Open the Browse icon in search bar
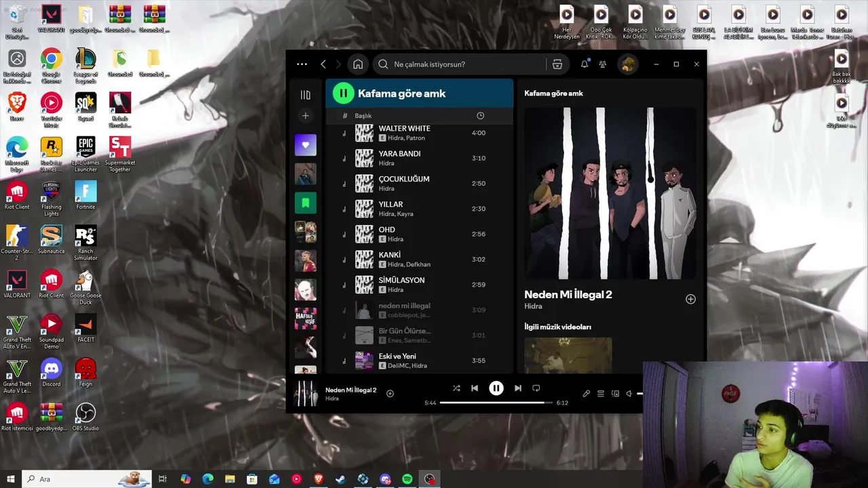868x488 pixels. click(557, 64)
